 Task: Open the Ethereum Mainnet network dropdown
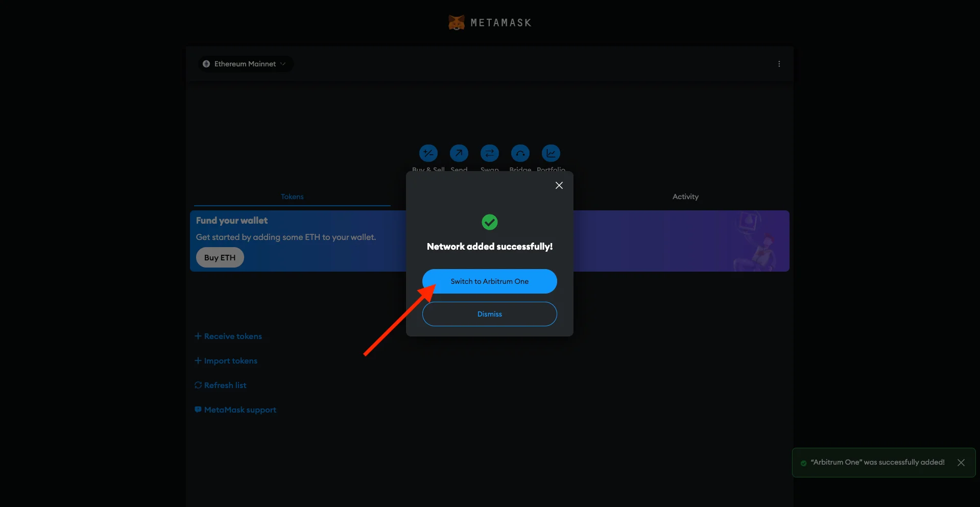246,64
